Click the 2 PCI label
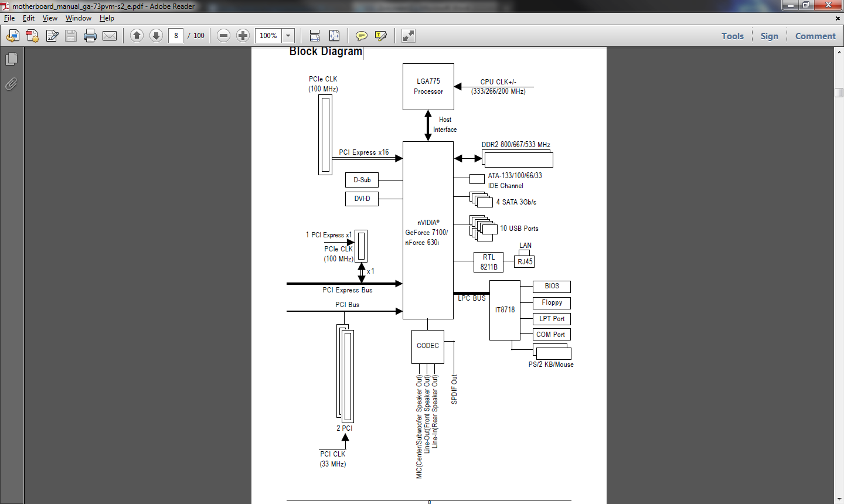Screen dimensions: 844x504 [345, 428]
